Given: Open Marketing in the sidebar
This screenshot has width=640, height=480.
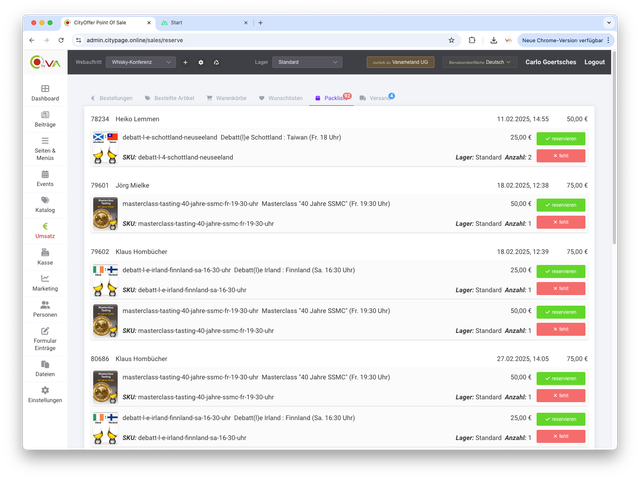Looking at the screenshot, I should click(45, 283).
